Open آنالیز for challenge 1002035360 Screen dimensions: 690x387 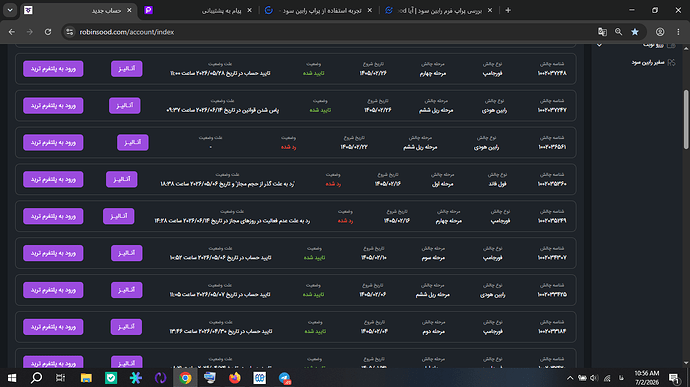coord(121,179)
